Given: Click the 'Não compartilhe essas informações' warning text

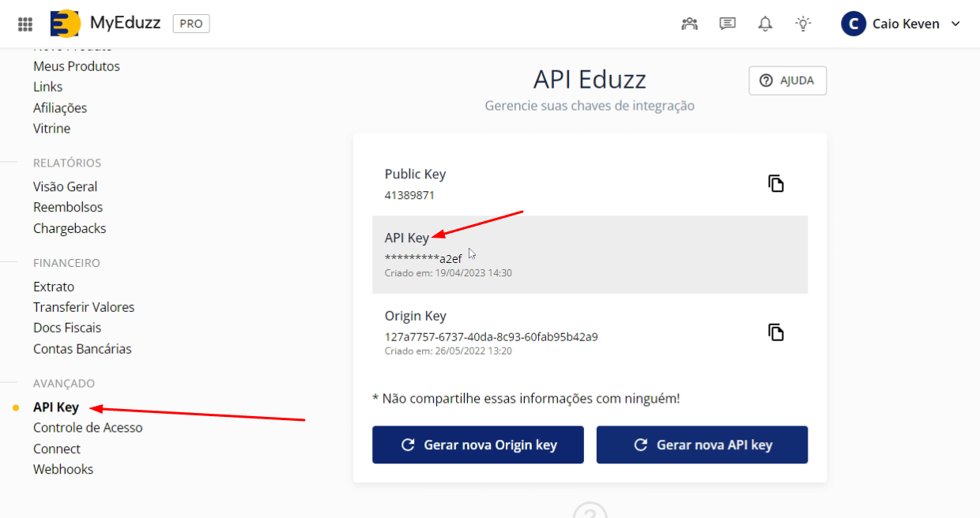Looking at the screenshot, I should pos(526,399).
